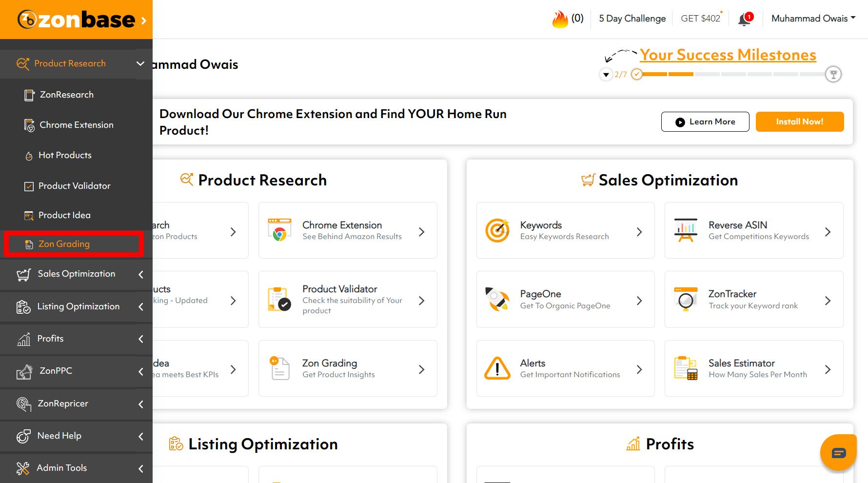
Task: Open ZonResearch from the sidebar
Action: 67,95
